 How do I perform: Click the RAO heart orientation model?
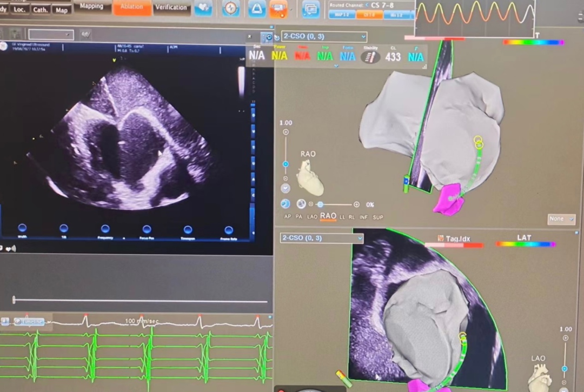tap(310, 178)
